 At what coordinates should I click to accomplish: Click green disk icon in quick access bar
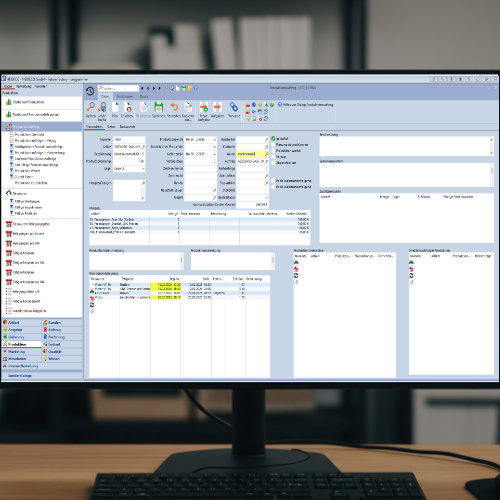[184, 88]
